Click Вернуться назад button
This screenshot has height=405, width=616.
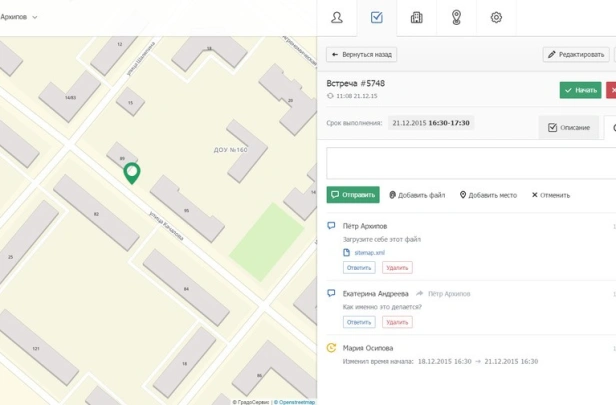point(362,54)
